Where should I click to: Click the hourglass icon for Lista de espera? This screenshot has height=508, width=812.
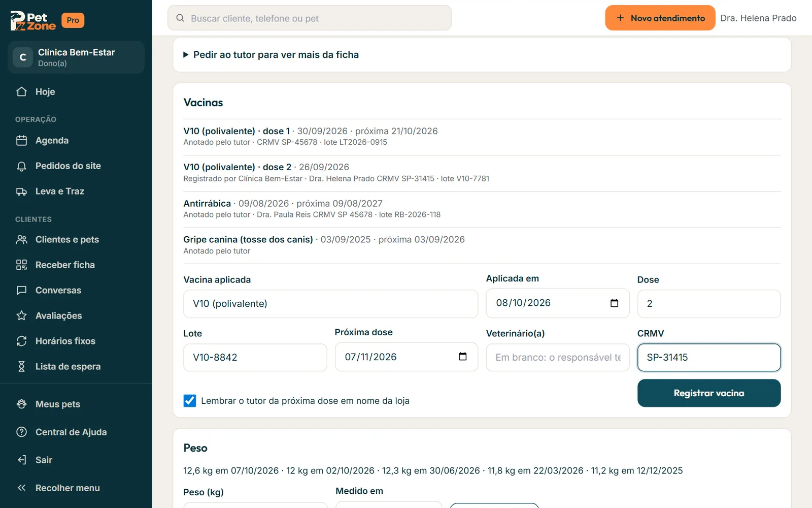[21, 367]
